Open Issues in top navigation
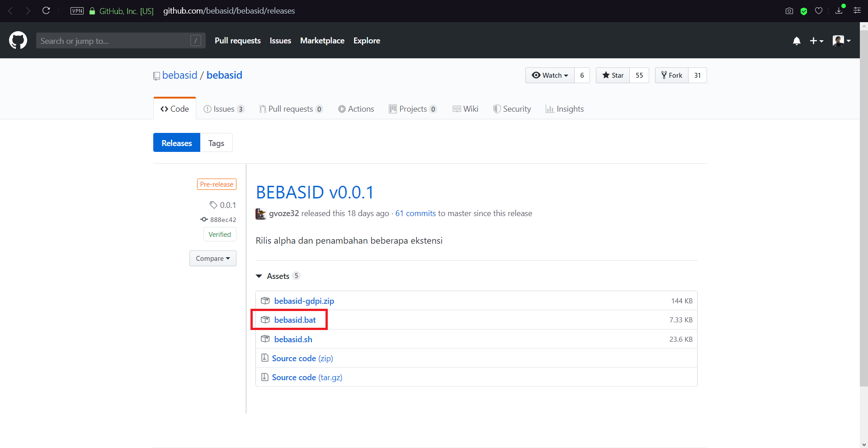Screen dimensions: 868x448 pyautogui.click(x=280, y=41)
